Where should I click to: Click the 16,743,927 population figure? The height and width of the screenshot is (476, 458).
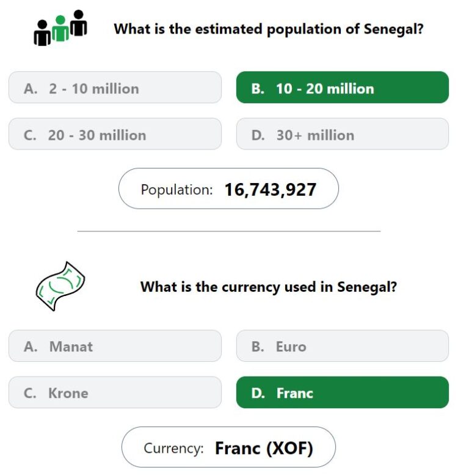point(270,189)
